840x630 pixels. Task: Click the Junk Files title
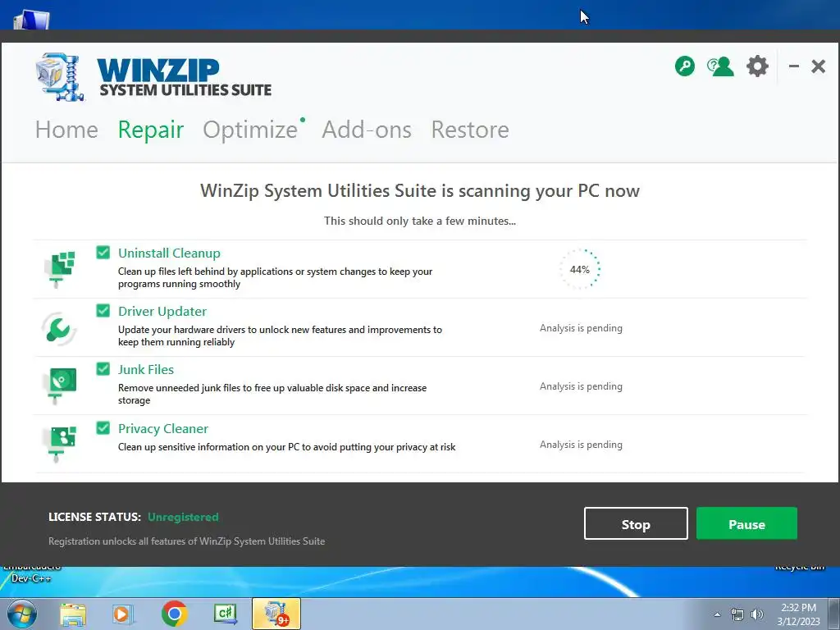(x=146, y=370)
